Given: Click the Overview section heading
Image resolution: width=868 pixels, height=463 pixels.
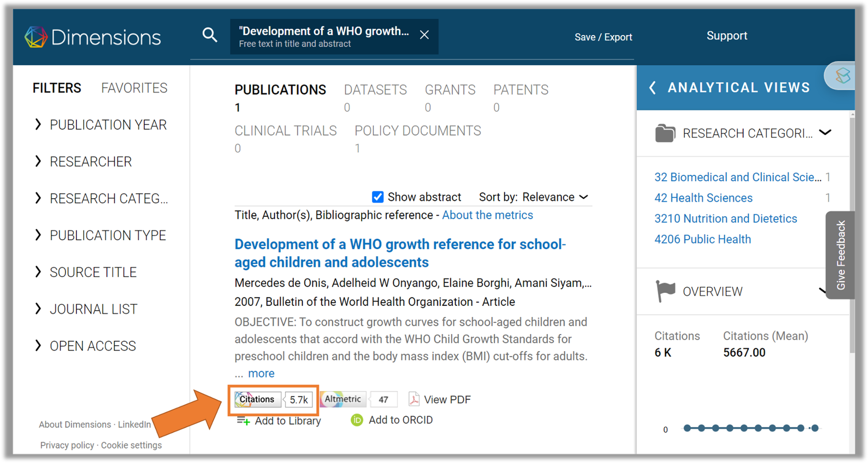Looking at the screenshot, I should pyautogui.click(x=713, y=292).
